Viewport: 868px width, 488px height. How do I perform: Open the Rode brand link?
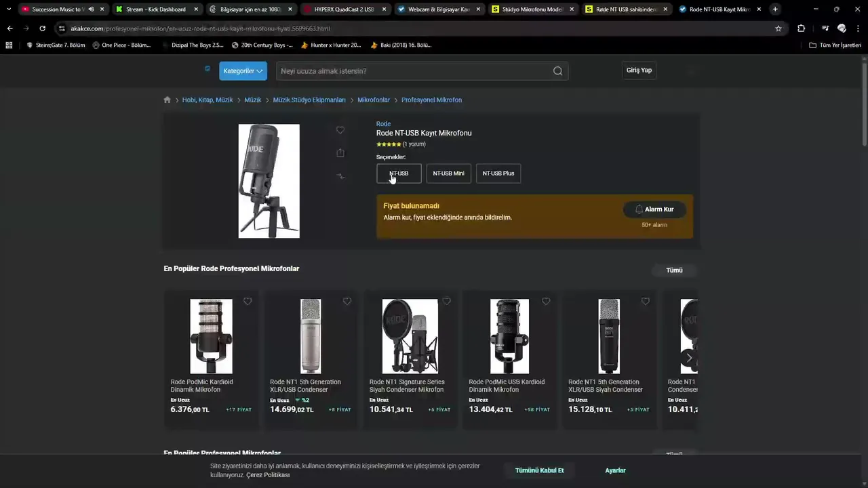coord(383,124)
